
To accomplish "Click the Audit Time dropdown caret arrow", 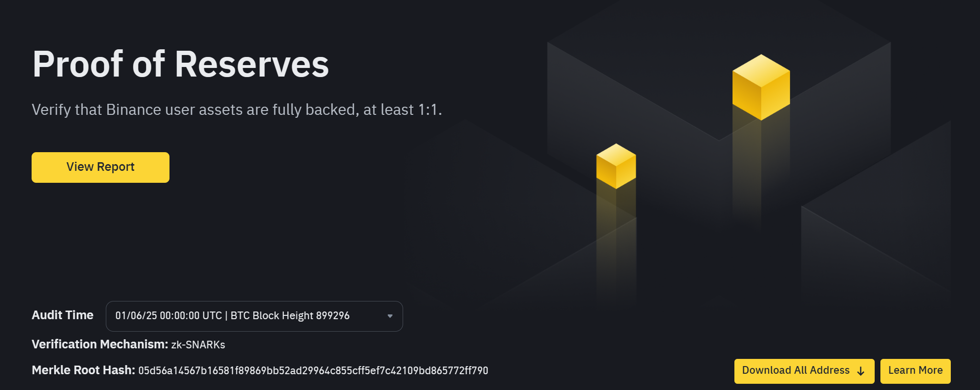I will [390, 316].
